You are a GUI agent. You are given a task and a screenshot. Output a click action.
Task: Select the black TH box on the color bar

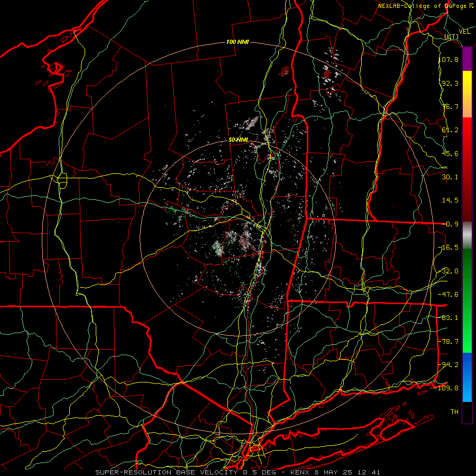pos(467,413)
